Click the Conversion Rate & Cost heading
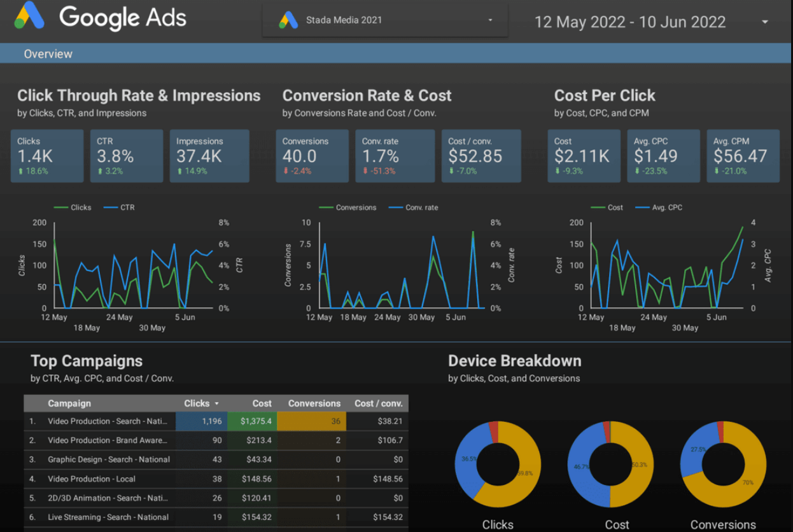The image size is (793, 532). (367, 95)
